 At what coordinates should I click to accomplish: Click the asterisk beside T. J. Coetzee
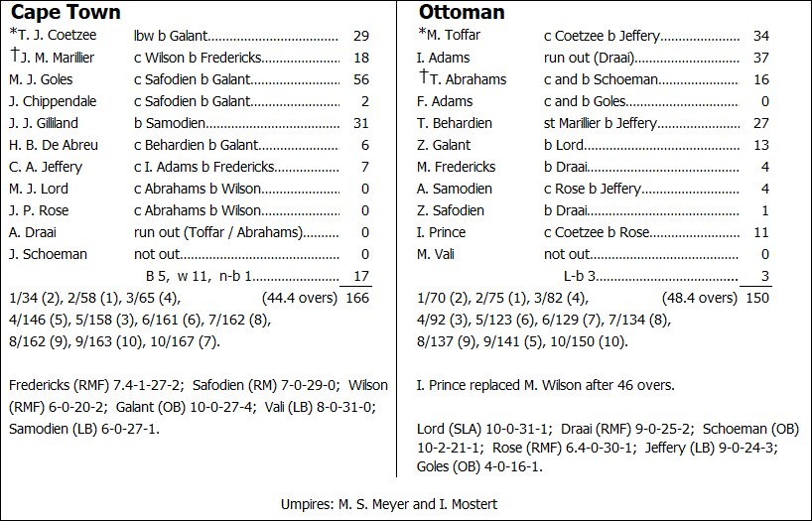click(x=12, y=33)
